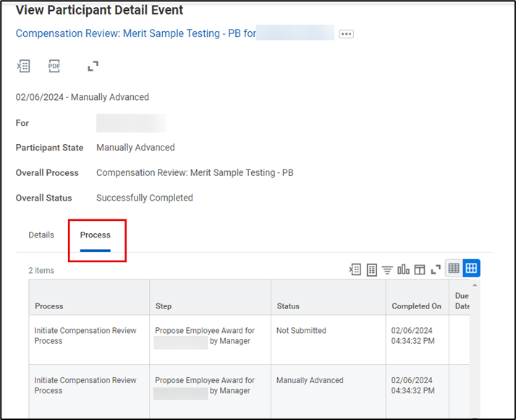Click the Completed On column header
The height and width of the screenshot is (420, 516).
pos(416,306)
